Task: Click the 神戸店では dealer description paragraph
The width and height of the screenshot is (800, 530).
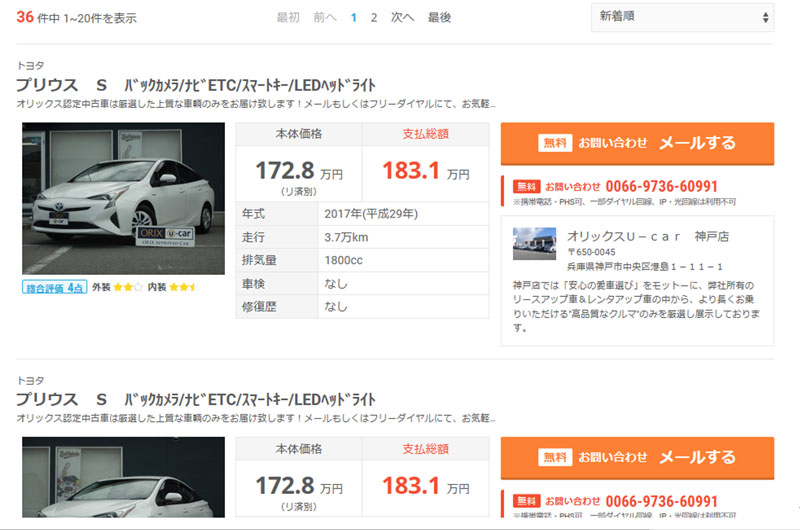Action: coord(636,306)
